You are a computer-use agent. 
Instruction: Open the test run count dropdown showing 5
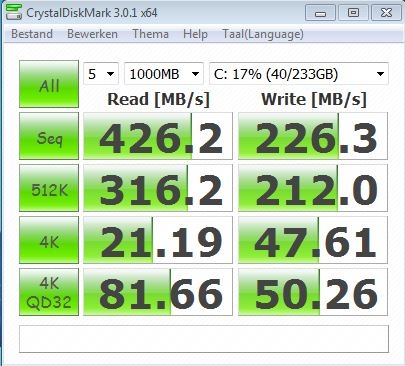(x=101, y=74)
